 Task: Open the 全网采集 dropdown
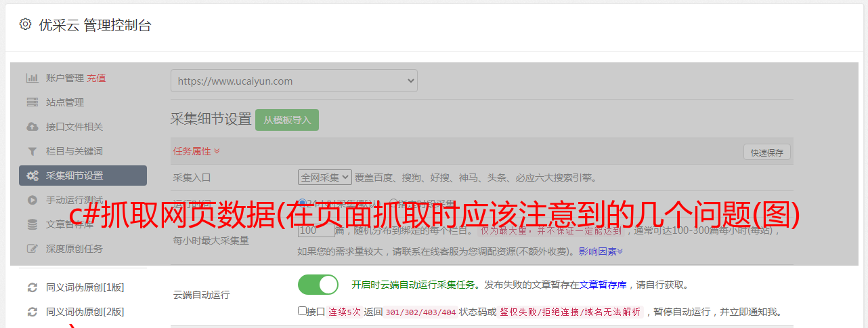[x=325, y=178]
